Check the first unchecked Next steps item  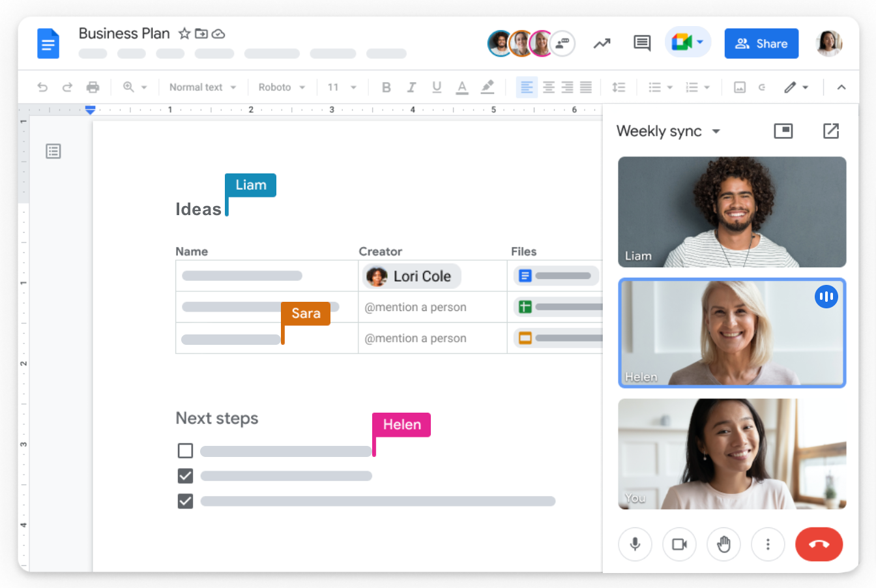point(185,450)
